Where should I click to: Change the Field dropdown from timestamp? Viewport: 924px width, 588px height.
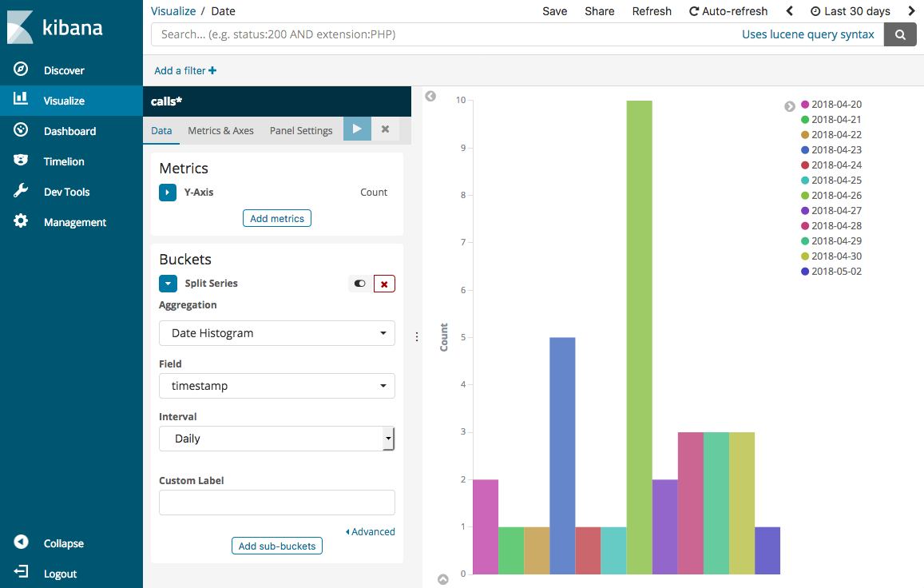pyautogui.click(x=276, y=386)
